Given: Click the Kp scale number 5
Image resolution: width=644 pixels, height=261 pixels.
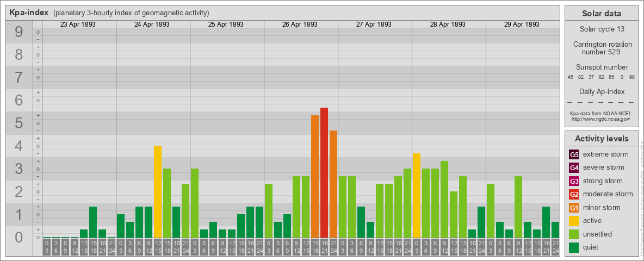Looking at the screenshot, I should 19,123.
